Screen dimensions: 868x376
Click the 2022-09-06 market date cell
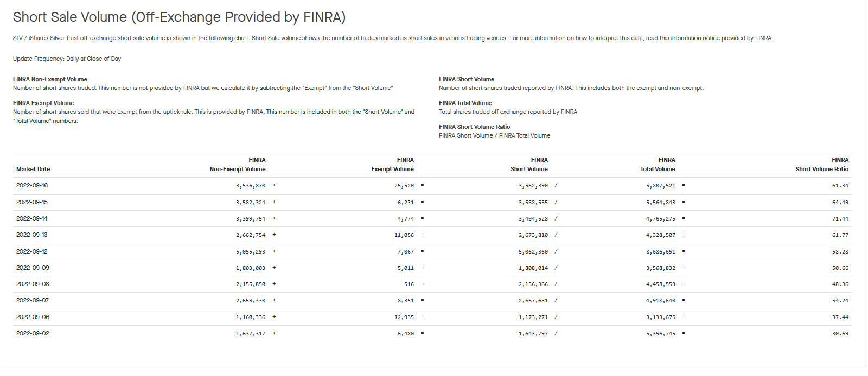click(33, 317)
